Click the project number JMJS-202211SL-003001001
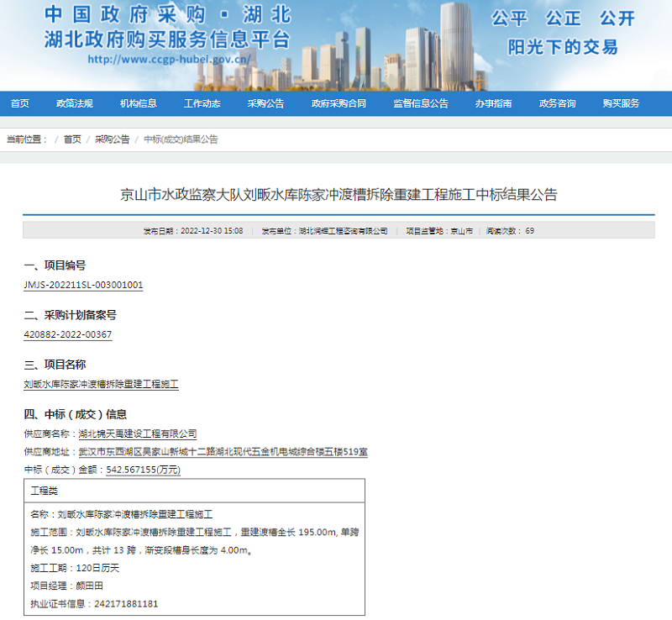672x620 pixels. coord(83,285)
